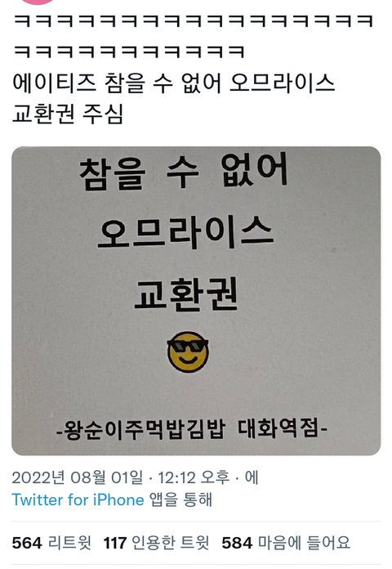Viewport: 392px width, 569px height.
Task: Click the sunglasses emoji in the photo
Action: pos(188,352)
